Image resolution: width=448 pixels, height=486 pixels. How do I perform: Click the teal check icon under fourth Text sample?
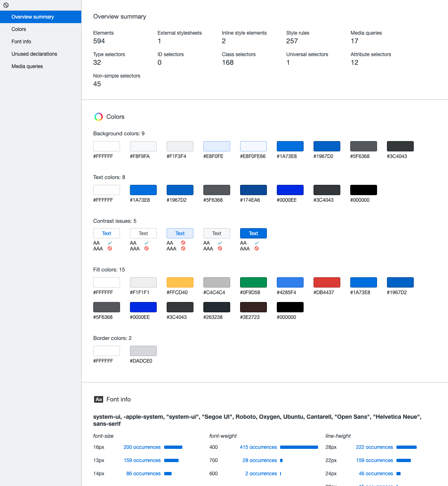(219, 243)
